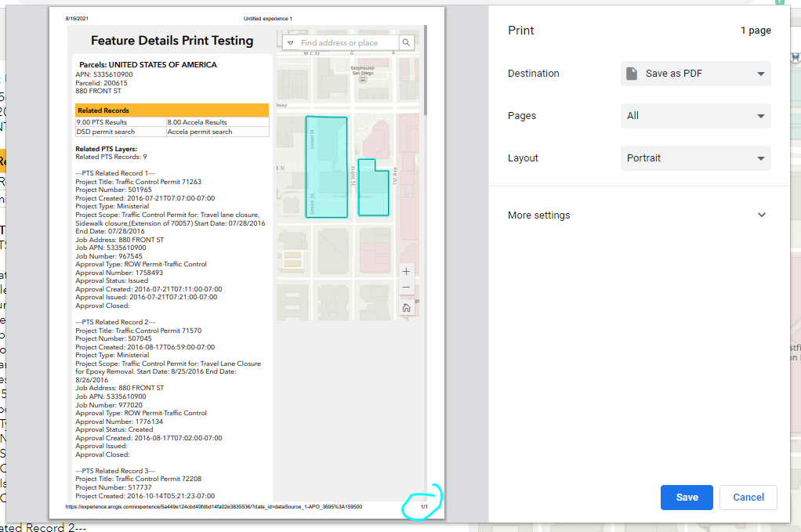801x532 pixels.
Task: Click the 8.00 Accela Results cell
Action: [x=218, y=122]
